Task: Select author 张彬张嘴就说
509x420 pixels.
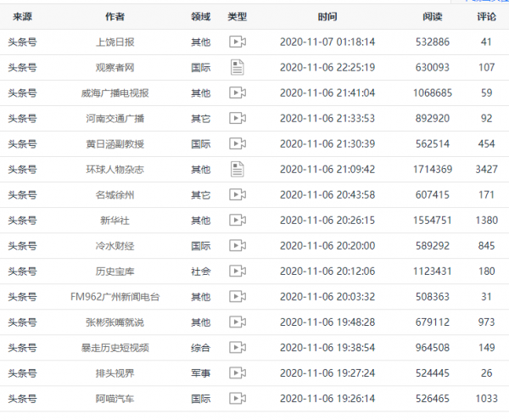Action: (x=115, y=322)
